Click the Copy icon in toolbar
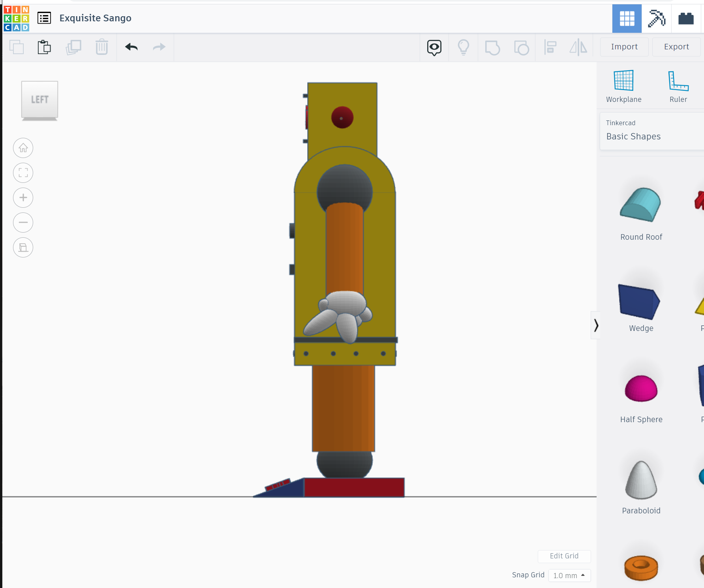704x588 pixels. point(17,47)
